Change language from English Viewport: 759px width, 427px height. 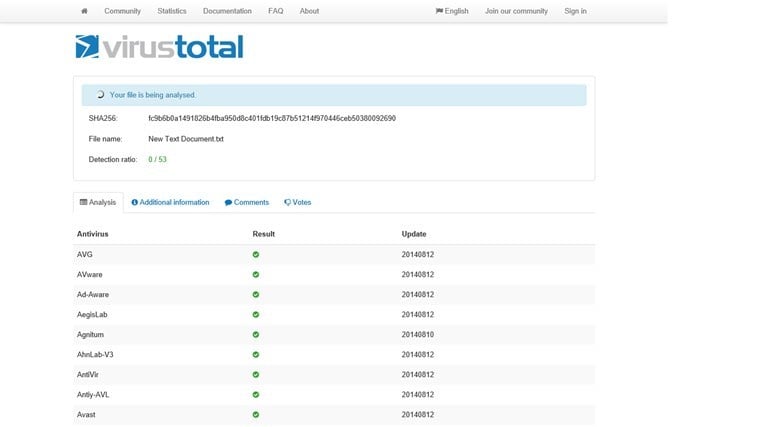pos(452,11)
